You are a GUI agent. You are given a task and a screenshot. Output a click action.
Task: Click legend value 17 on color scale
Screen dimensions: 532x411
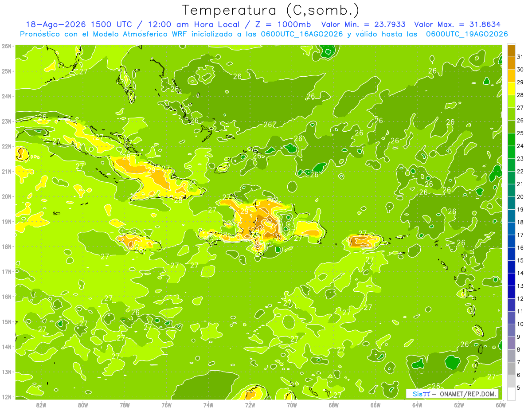point(520,235)
